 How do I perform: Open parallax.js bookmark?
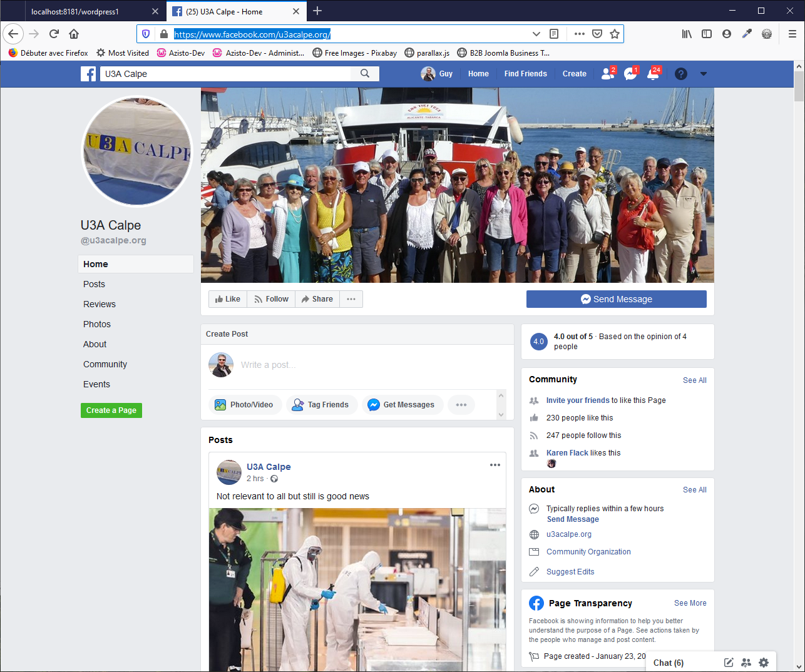coord(427,53)
